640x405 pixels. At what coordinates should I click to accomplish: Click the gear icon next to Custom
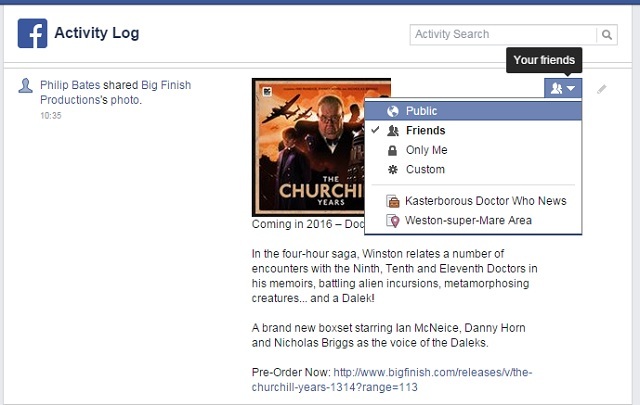(393, 169)
